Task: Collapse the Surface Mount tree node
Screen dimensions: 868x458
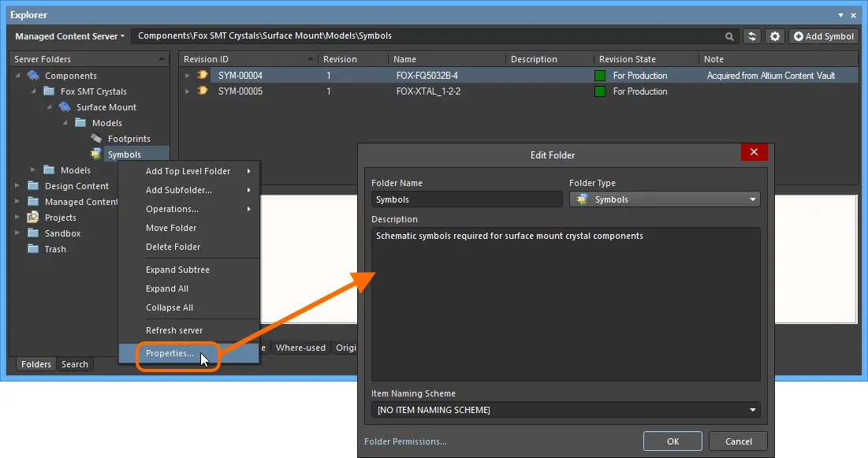Action: (49, 107)
